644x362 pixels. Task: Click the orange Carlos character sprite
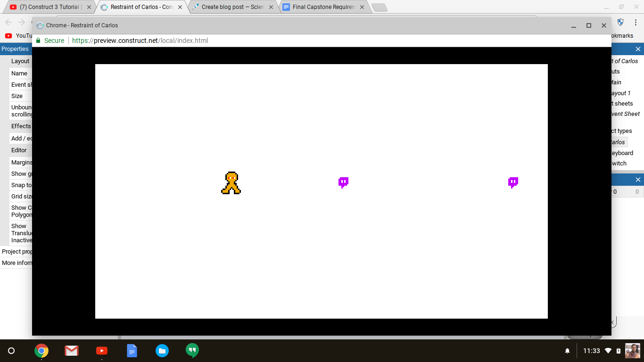pos(231,183)
